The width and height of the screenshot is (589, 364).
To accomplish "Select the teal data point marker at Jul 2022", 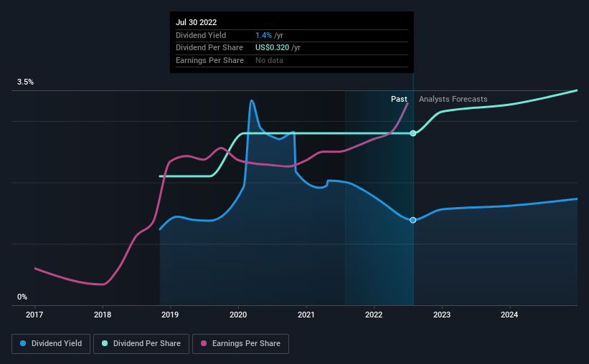I will (x=413, y=133).
